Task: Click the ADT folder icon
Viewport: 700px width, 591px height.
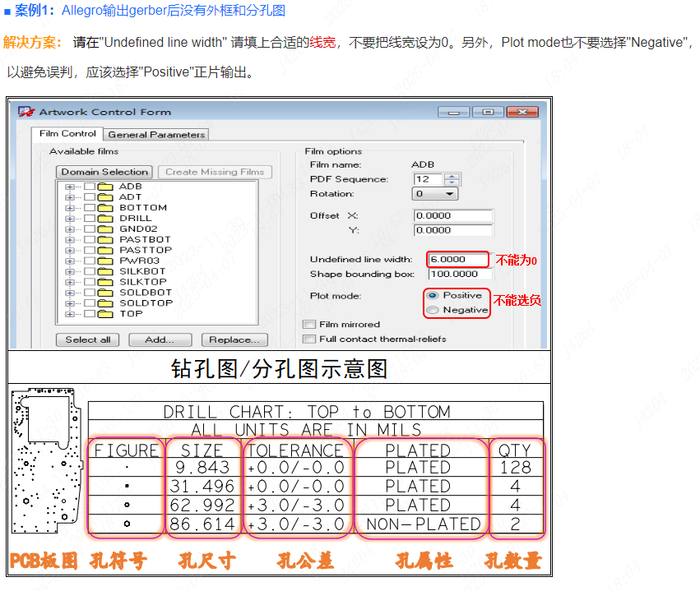Action: coord(105,197)
